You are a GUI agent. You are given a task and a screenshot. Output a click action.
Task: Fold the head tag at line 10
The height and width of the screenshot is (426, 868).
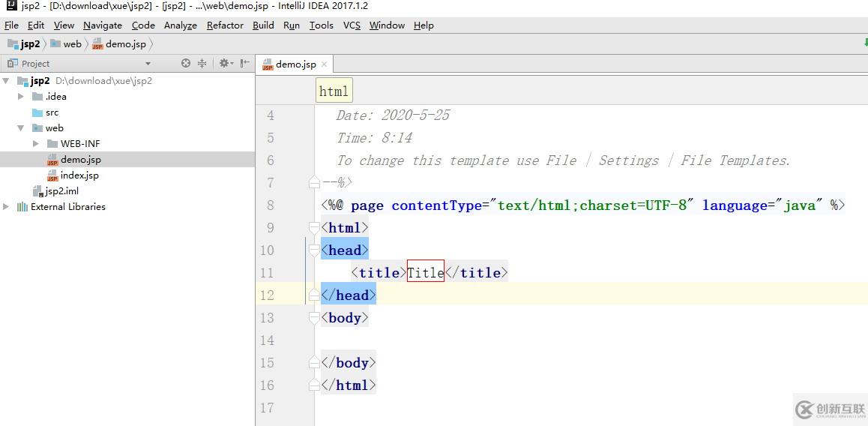(x=314, y=250)
